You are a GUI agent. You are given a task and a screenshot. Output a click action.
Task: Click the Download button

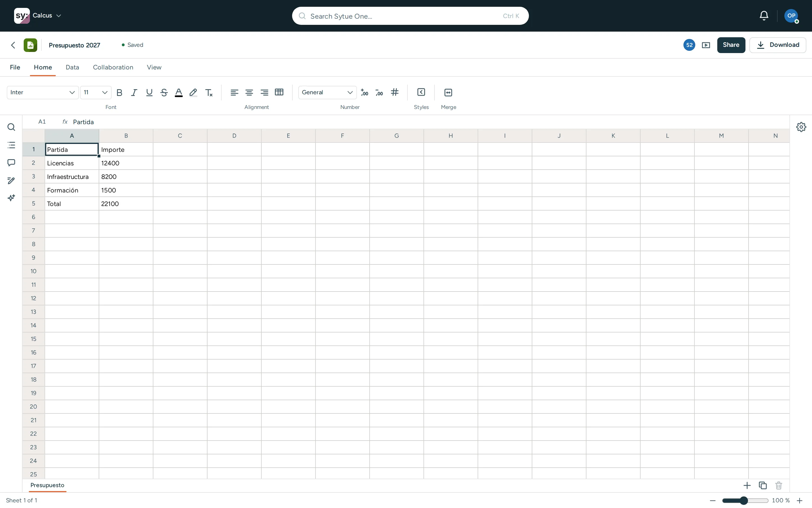click(778, 45)
